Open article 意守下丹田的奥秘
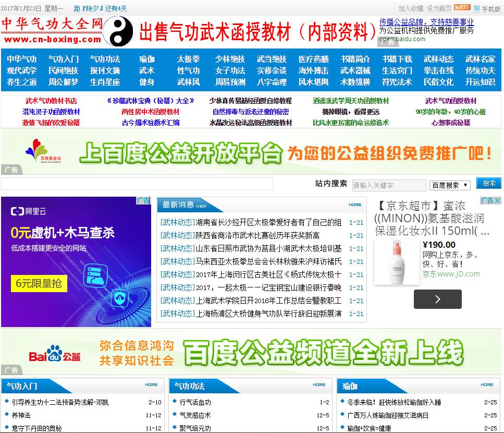504x433 pixels. pos(36,428)
